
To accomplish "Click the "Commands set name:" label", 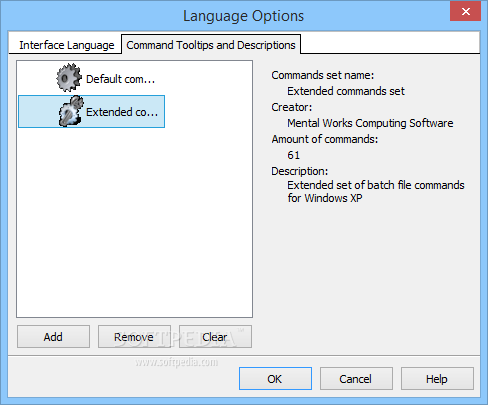I will coord(322,75).
